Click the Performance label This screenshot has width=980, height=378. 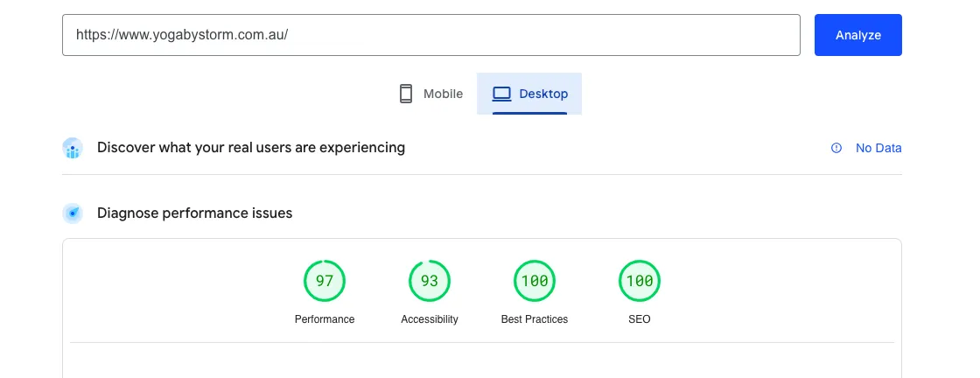tap(325, 319)
